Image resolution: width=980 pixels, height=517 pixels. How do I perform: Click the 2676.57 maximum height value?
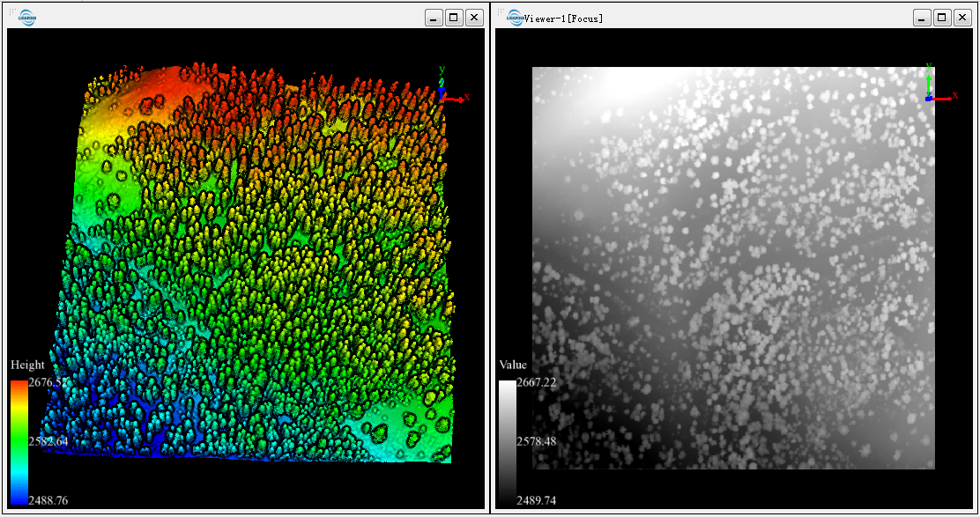(48, 382)
